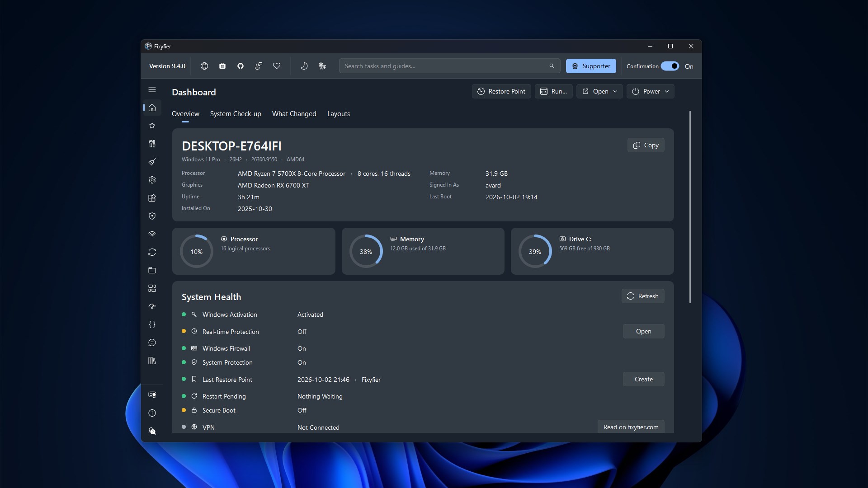Create a new restore point
The height and width of the screenshot is (488, 868).
coord(644,379)
